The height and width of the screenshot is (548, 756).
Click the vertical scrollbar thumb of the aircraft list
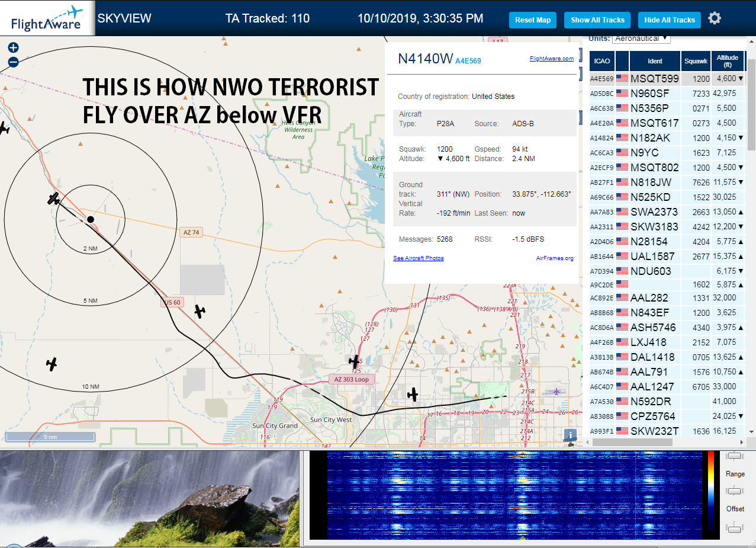pos(751,105)
